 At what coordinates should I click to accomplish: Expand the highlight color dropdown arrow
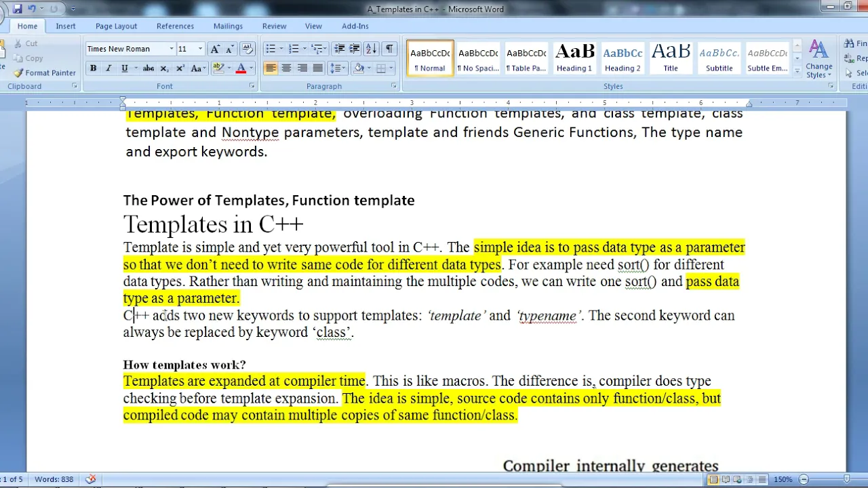click(x=229, y=68)
